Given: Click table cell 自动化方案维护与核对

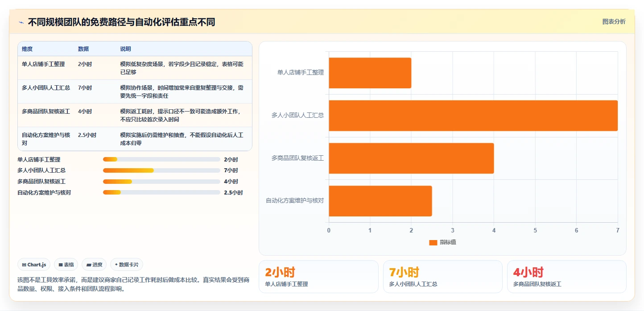Looking at the screenshot, I should tap(46, 139).
